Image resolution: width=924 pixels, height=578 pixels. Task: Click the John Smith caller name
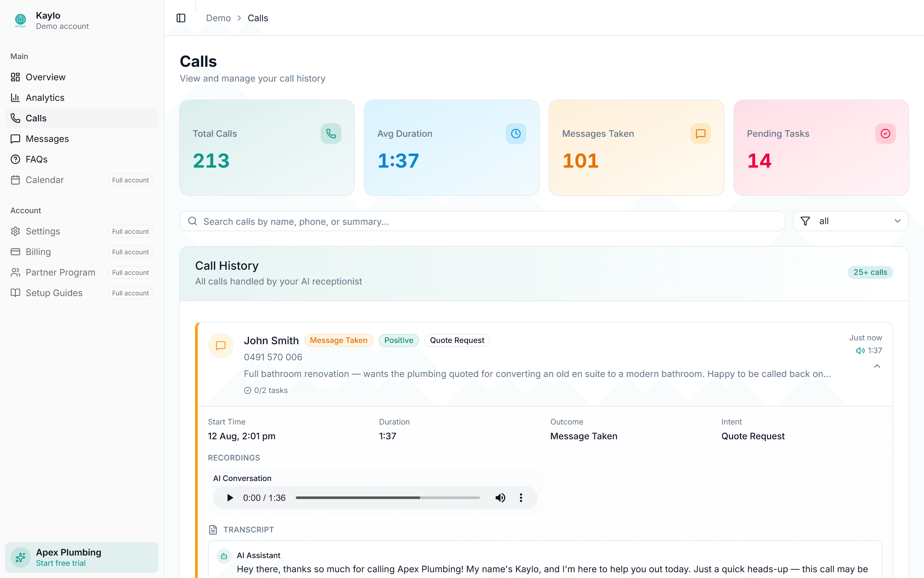(x=271, y=340)
